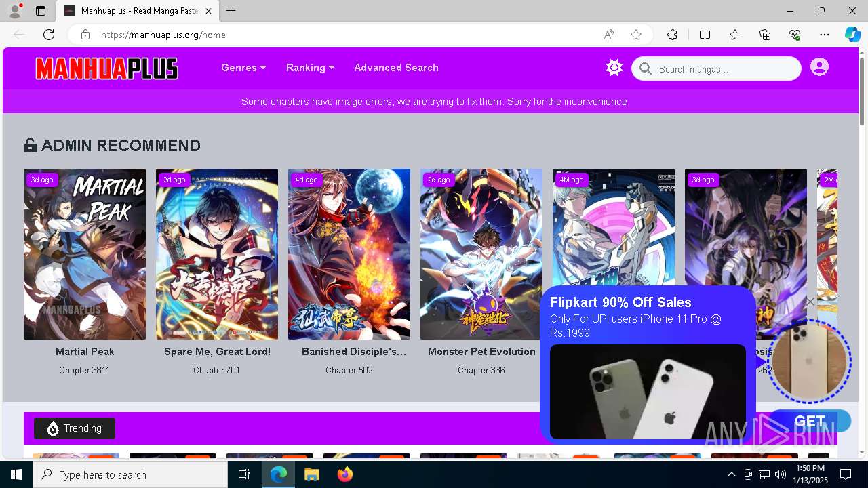Open Firefox taskbar icon

pos(344,474)
